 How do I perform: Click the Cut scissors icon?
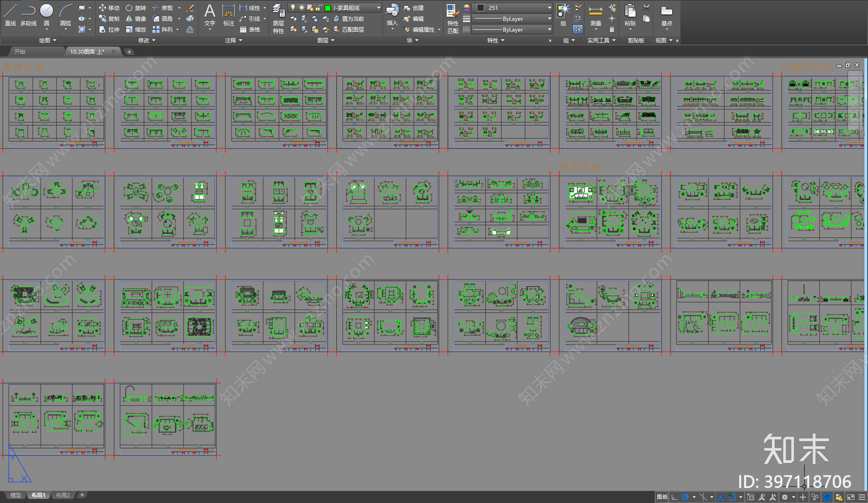(x=646, y=8)
